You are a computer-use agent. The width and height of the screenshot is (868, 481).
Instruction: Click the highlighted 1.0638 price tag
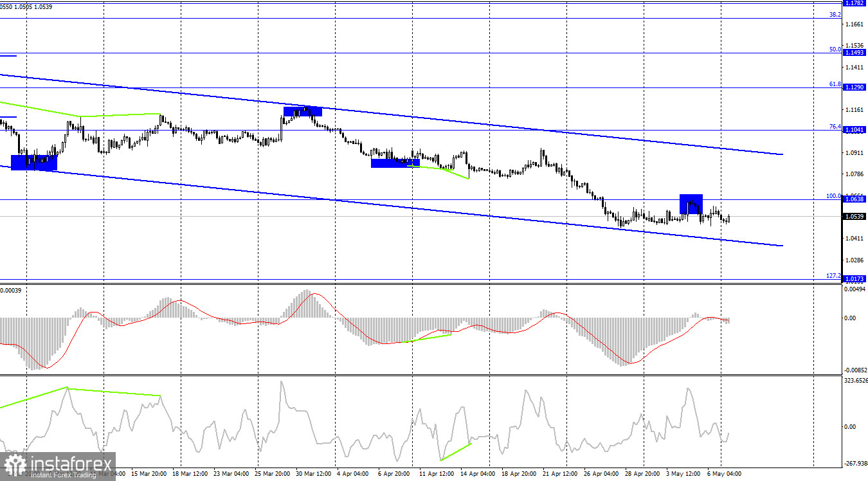[854, 199]
